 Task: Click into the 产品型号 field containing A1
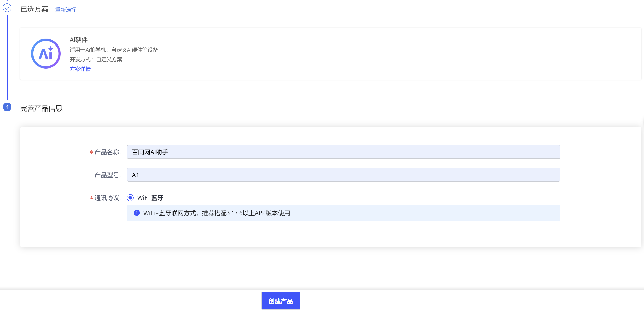[343, 174]
